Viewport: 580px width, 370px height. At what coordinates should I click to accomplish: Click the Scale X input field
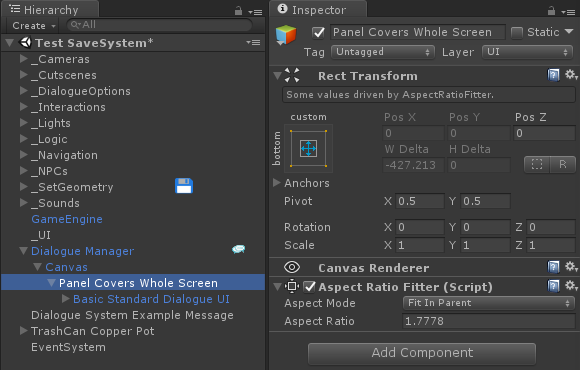tap(420, 245)
